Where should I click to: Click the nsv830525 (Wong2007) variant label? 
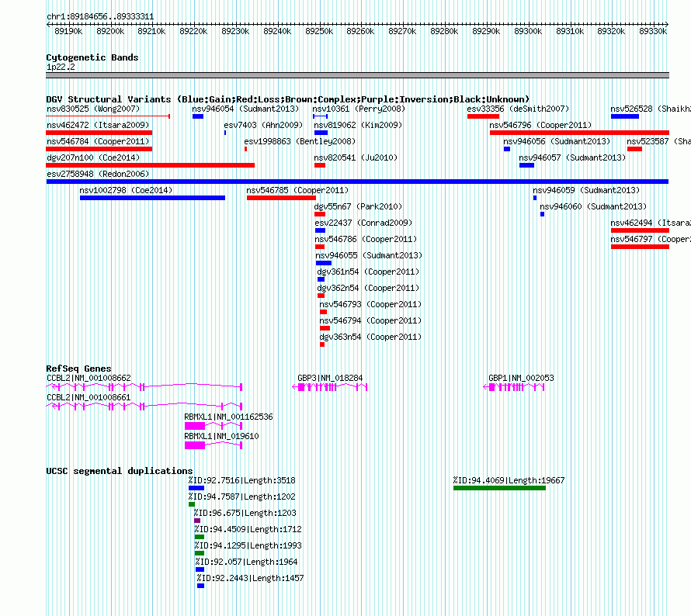point(93,109)
